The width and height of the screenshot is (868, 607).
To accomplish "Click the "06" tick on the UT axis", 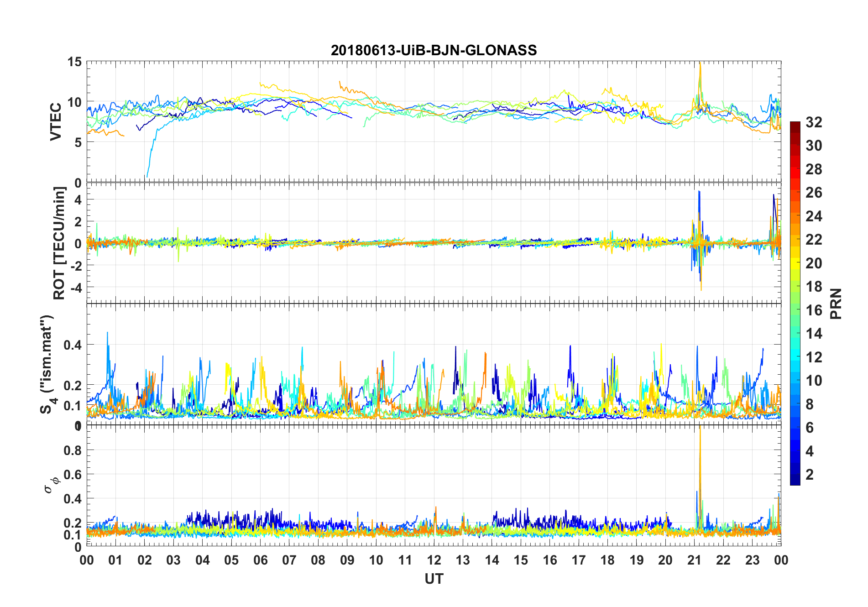I will [x=260, y=560].
